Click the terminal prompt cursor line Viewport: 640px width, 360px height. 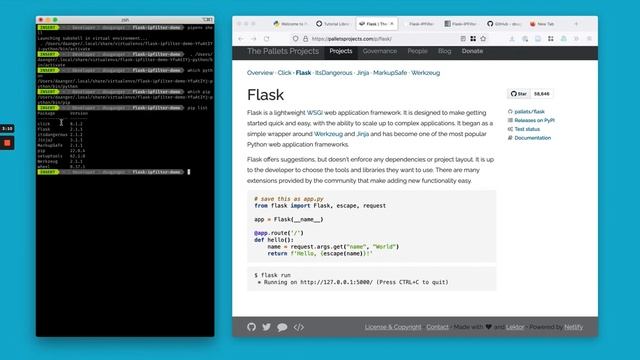125,172
